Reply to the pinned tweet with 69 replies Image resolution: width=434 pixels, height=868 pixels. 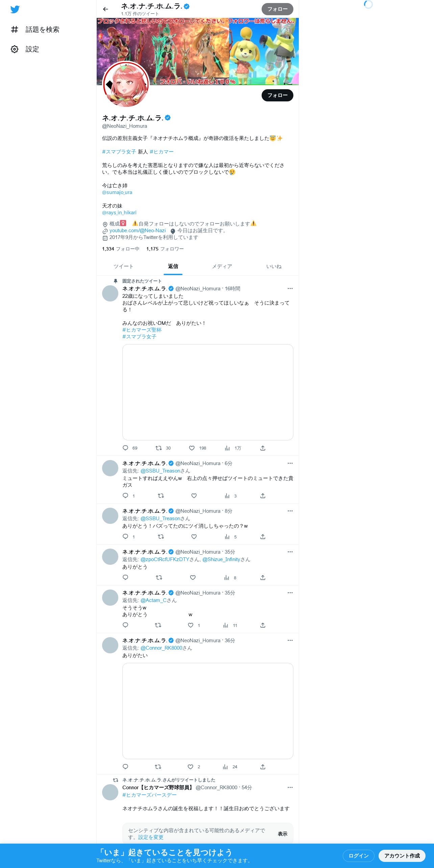click(125, 448)
